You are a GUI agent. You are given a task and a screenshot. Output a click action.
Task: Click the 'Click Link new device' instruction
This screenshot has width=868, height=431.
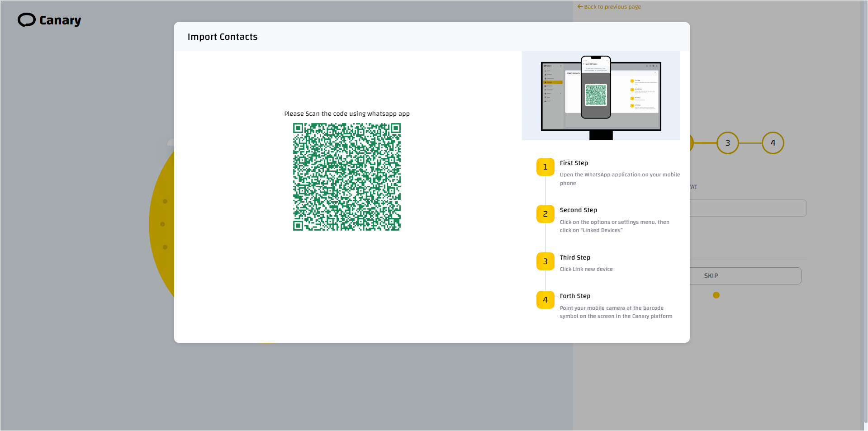pyautogui.click(x=586, y=269)
